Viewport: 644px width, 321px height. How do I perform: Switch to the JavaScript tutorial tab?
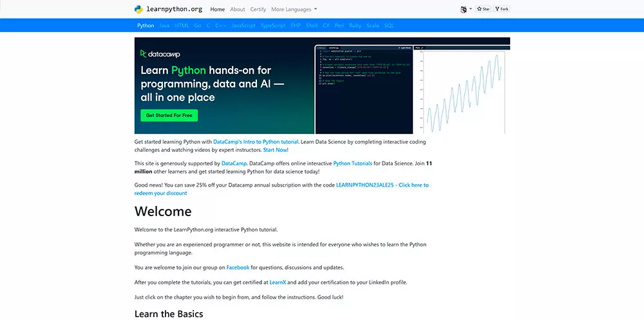(x=243, y=26)
